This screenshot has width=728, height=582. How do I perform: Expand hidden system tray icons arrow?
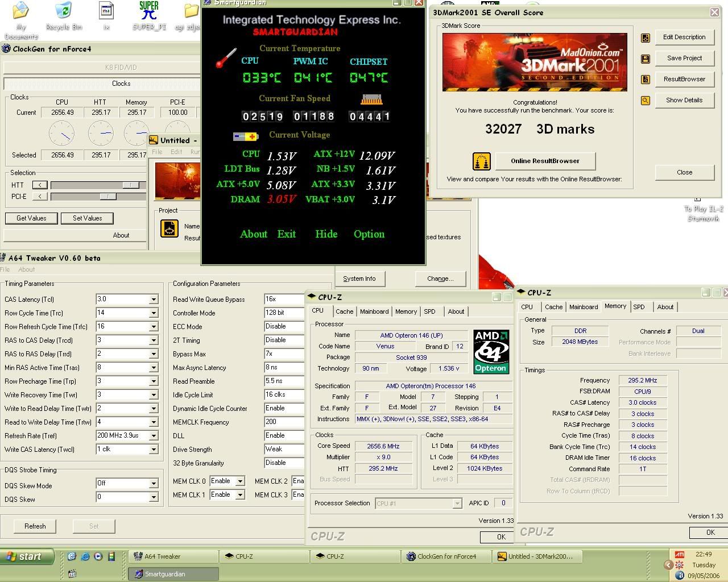click(x=668, y=565)
